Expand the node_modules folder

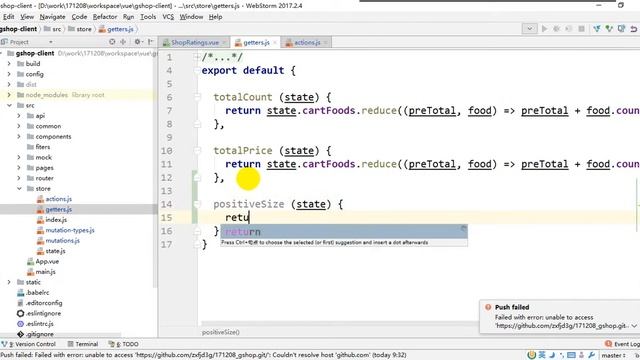click(x=9, y=95)
